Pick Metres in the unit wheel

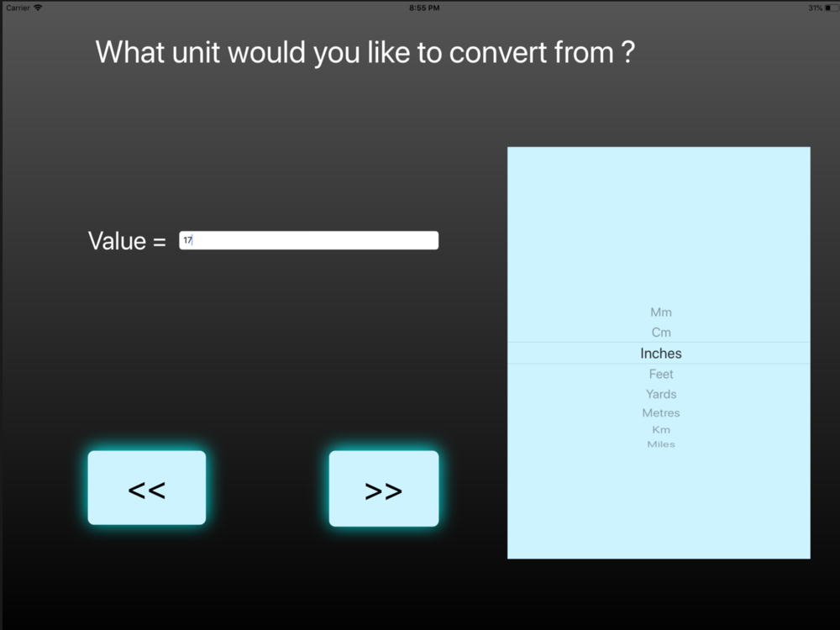coord(660,412)
